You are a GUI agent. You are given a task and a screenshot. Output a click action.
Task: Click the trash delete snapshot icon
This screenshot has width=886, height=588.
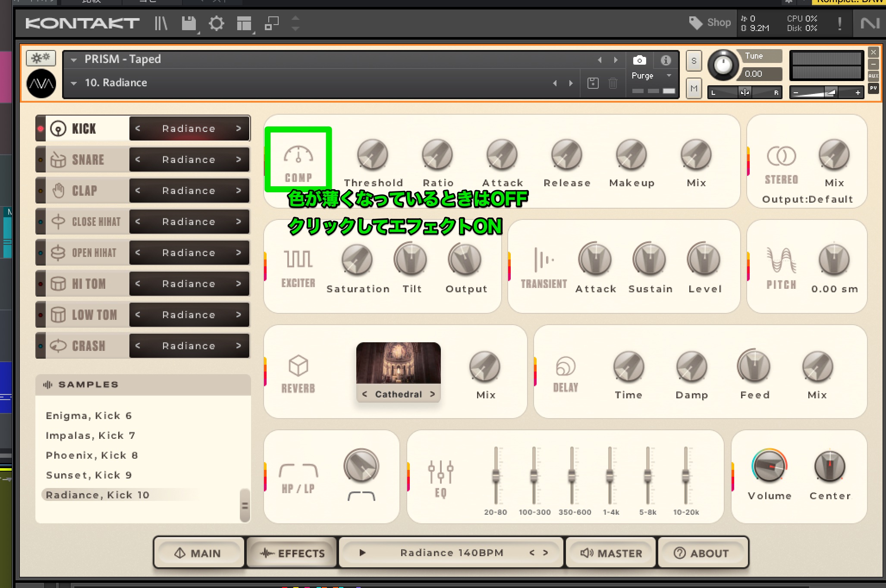tap(613, 83)
